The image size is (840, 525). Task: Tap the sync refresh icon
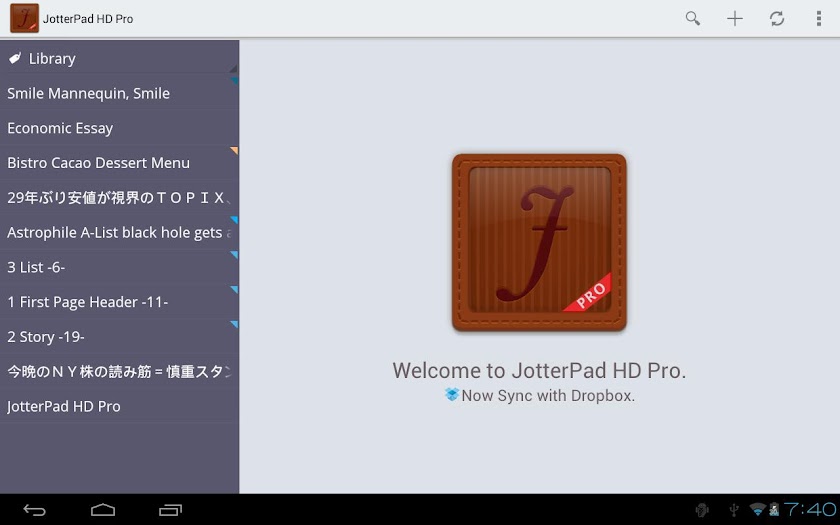(x=777, y=19)
